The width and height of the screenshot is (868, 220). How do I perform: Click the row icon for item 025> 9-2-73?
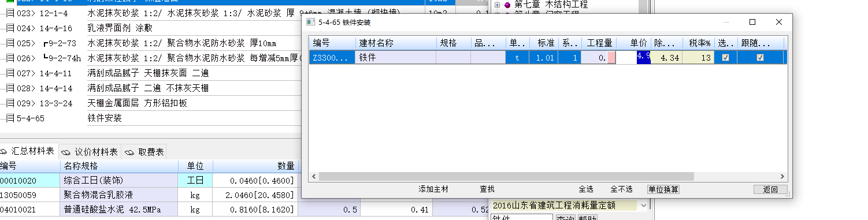pyautogui.click(x=10, y=43)
